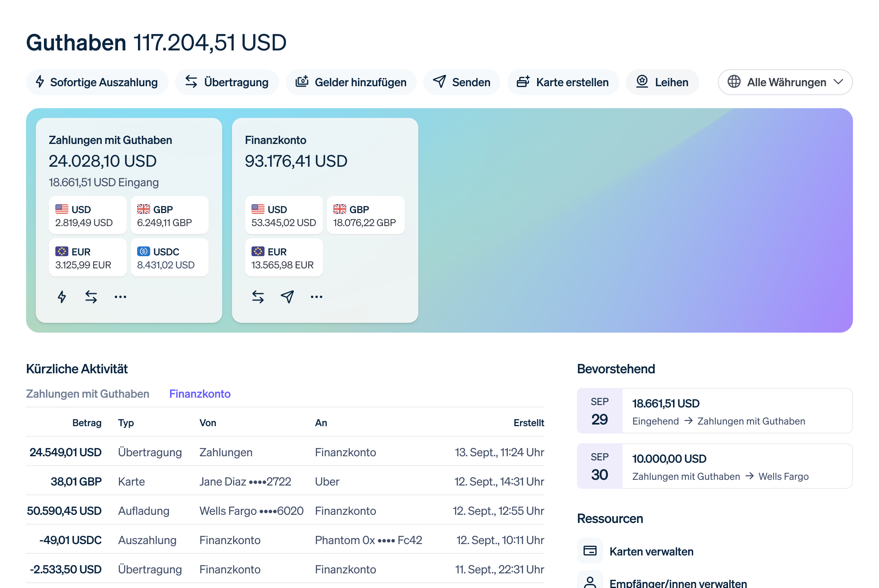Click the Gelder hinzufügen button

(x=351, y=82)
